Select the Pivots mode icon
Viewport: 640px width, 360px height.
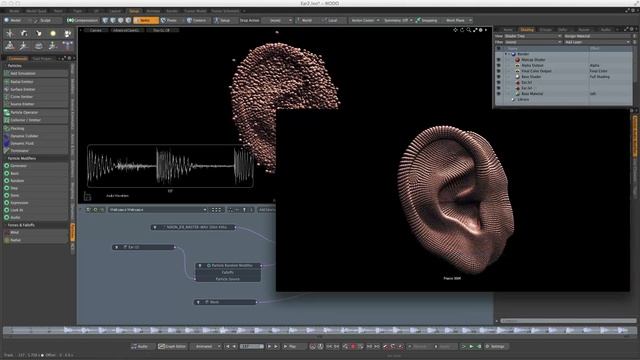click(x=163, y=20)
